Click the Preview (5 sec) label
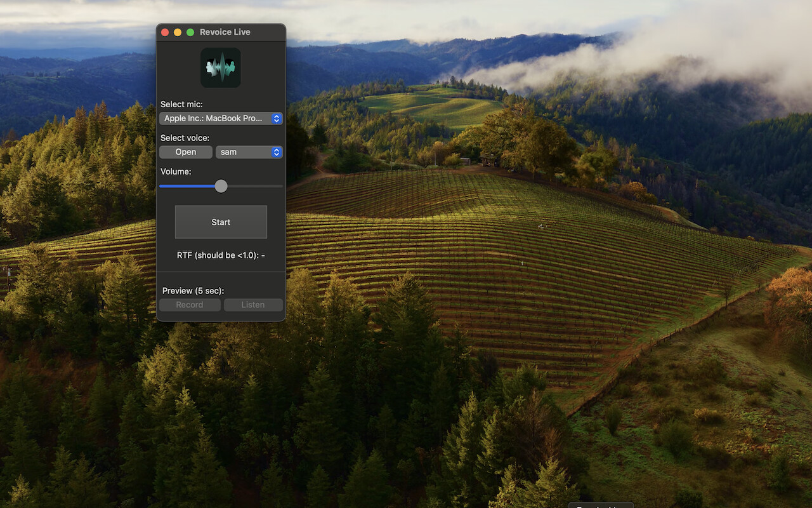 tap(193, 291)
